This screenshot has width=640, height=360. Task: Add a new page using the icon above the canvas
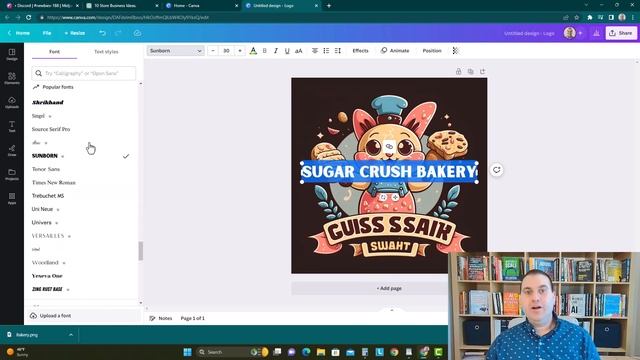482,71
